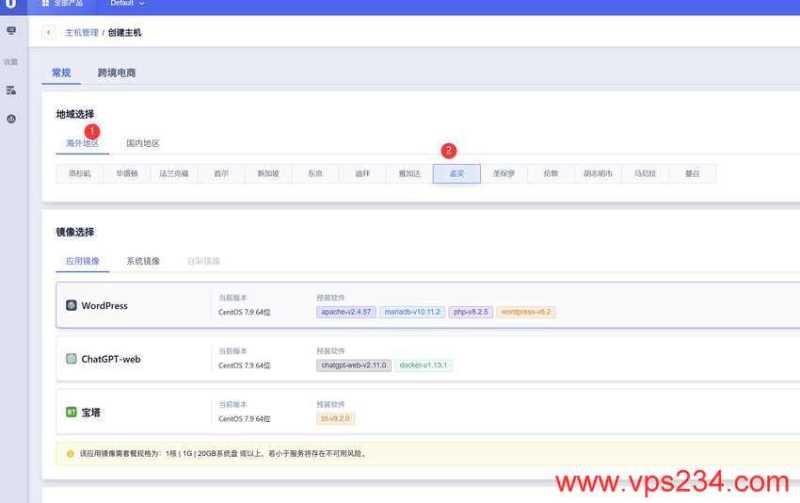Click the third sidebar list icon
This screenshot has width=800, height=503.
coord(11,90)
